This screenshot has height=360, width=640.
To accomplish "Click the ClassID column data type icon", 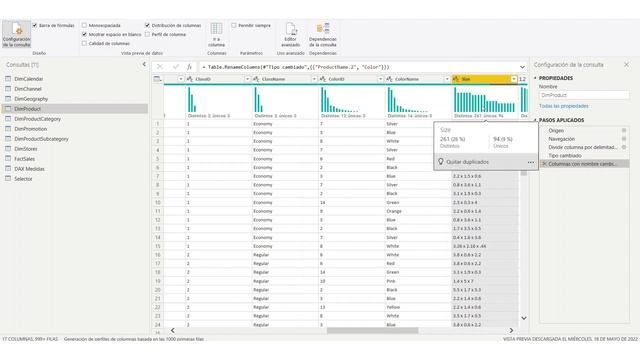I will pos(190,79).
